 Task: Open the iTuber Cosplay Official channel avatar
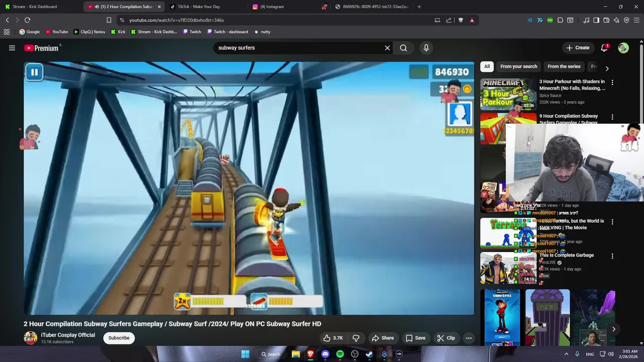point(30,338)
